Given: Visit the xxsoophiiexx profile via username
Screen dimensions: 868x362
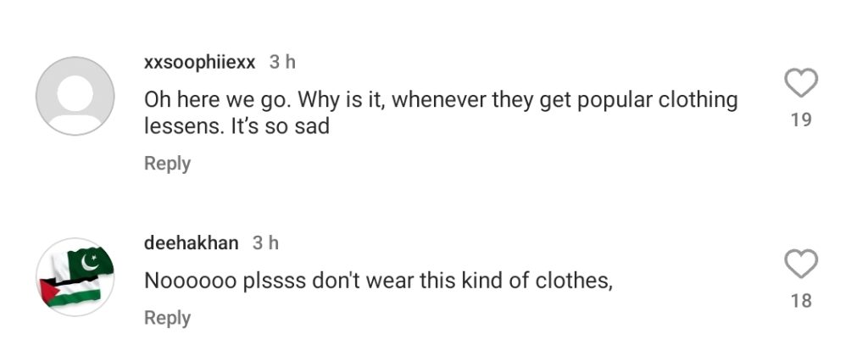Looking at the screenshot, I should (x=199, y=63).
